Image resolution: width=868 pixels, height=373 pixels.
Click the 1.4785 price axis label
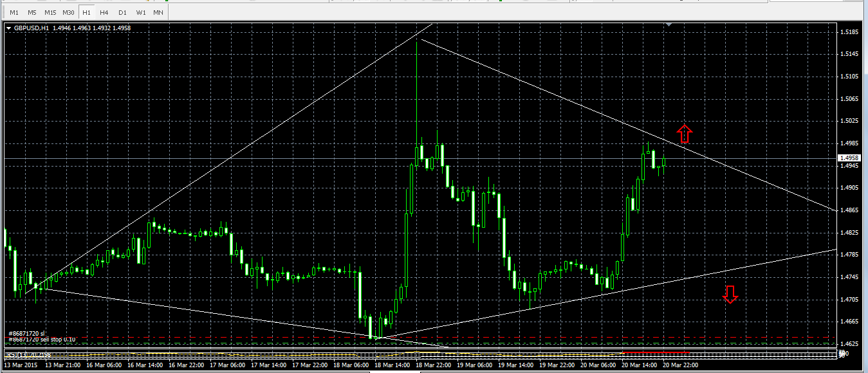(x=849, y=255)
